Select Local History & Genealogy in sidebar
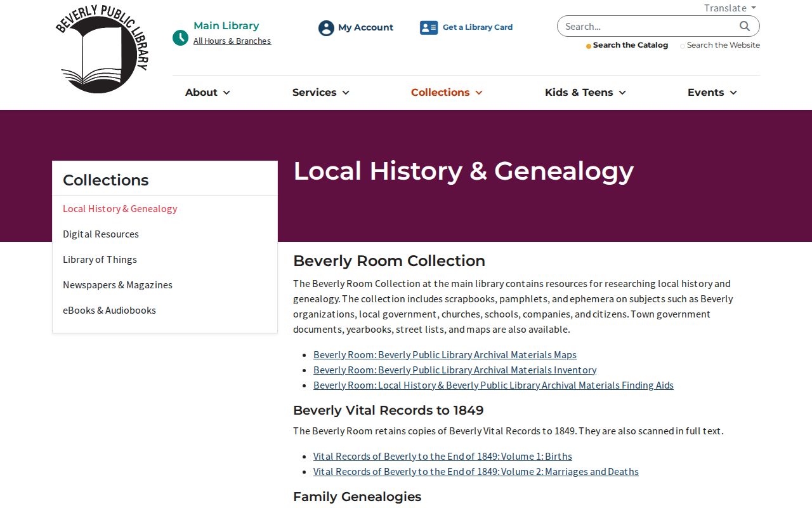812x508 pixels. coord(120,208)
